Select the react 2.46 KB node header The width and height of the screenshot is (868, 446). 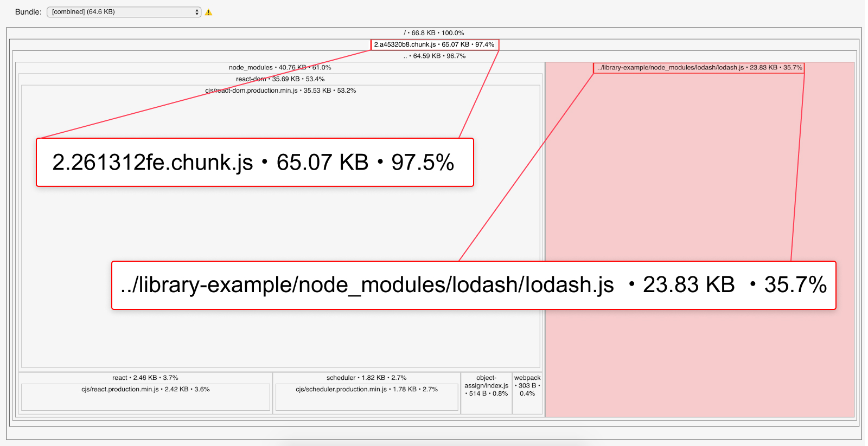[145, 378]
